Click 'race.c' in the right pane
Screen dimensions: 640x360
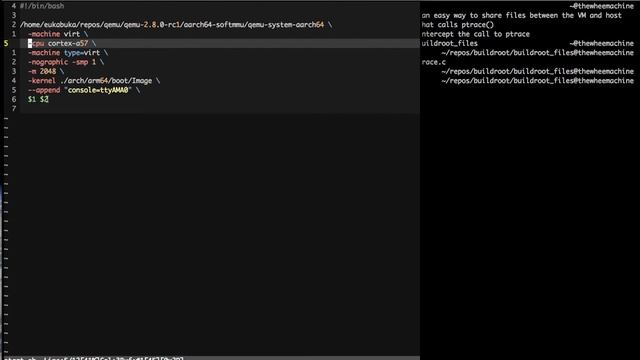(433, 62)
